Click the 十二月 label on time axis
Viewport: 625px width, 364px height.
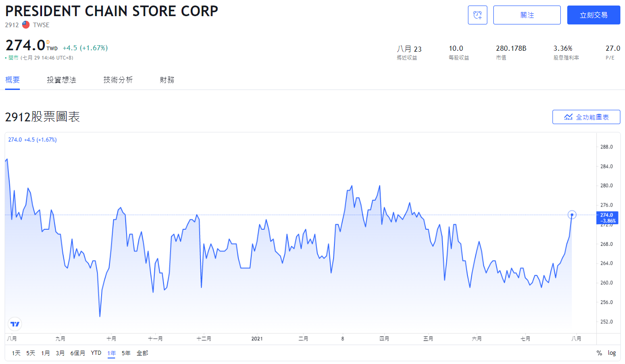click(204, 339)
